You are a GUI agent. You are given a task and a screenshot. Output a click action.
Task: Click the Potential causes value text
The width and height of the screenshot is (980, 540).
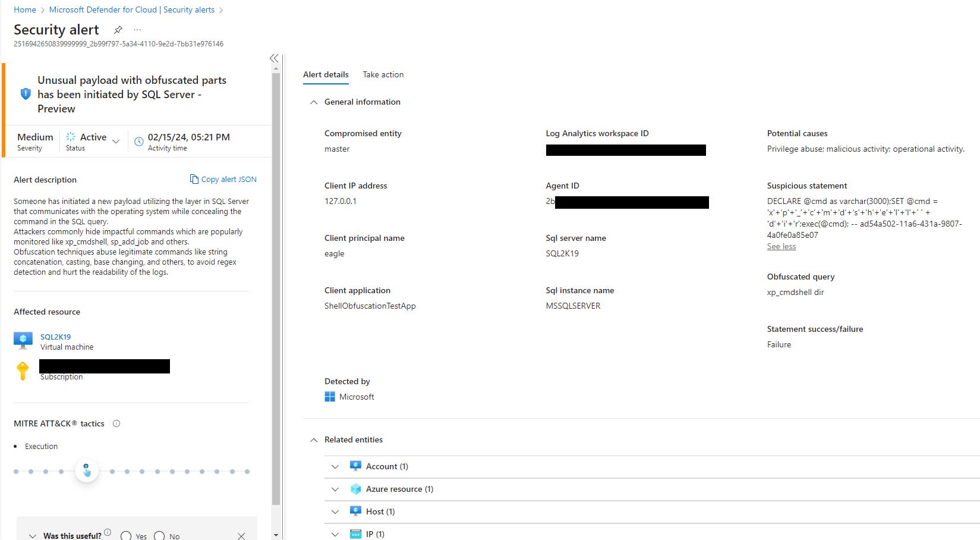click(x=866, y=149)
